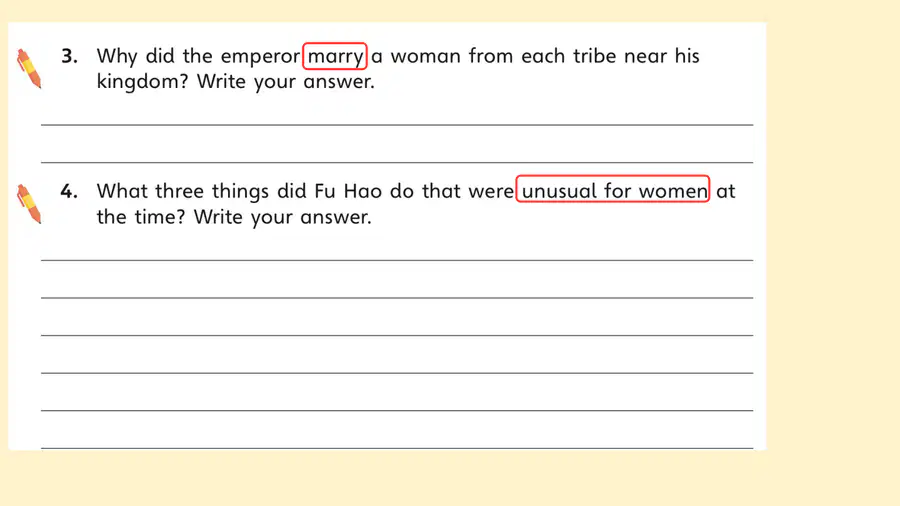
Task: Click the second answer line under question 4
Action: (x=397, y=298)
